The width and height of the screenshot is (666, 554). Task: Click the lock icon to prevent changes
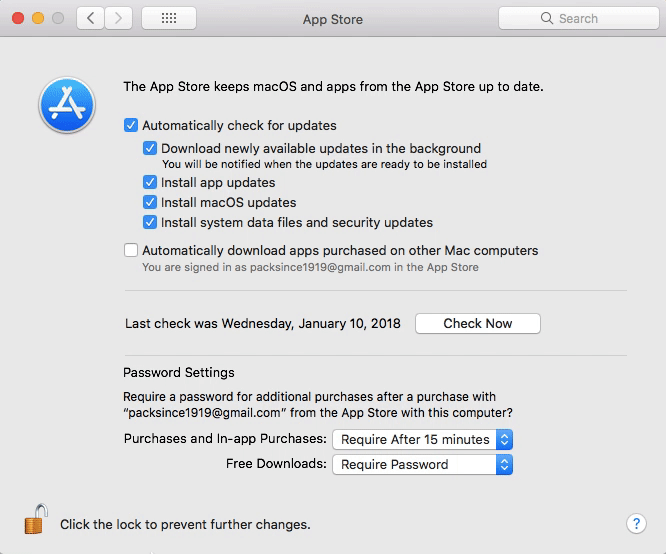point(36,520)
